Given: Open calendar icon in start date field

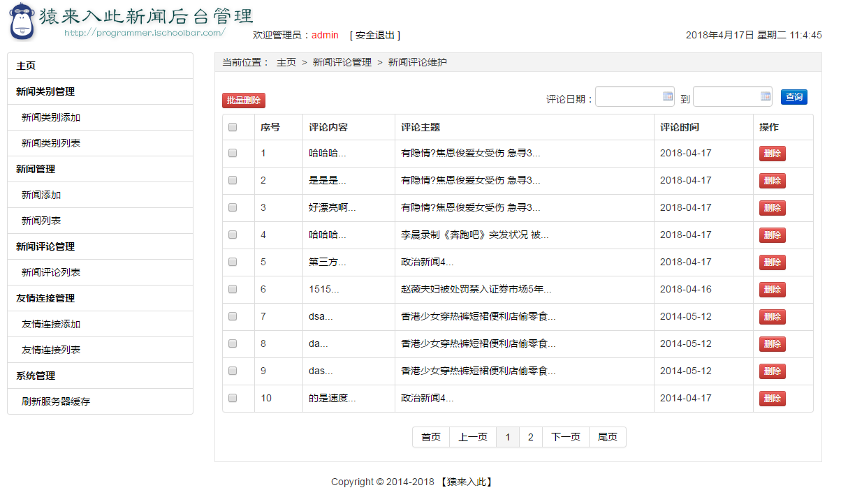Looking at the screenshot, I should tap(667, 96).
